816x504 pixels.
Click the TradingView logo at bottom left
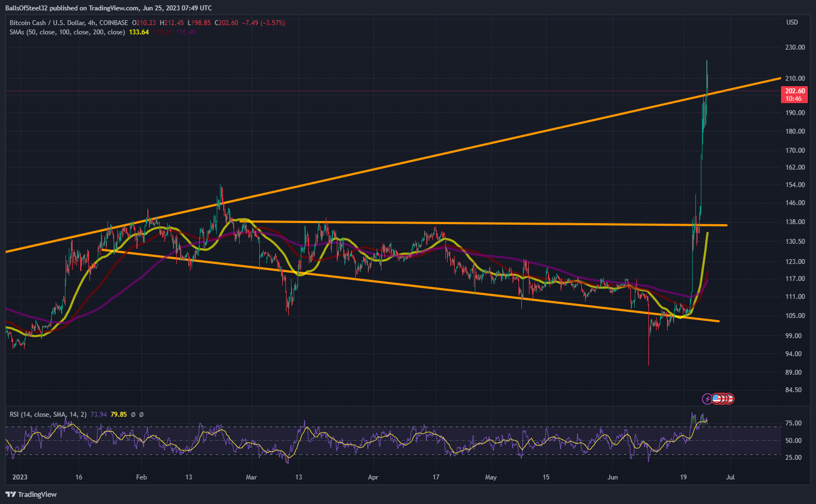point(31,494)
